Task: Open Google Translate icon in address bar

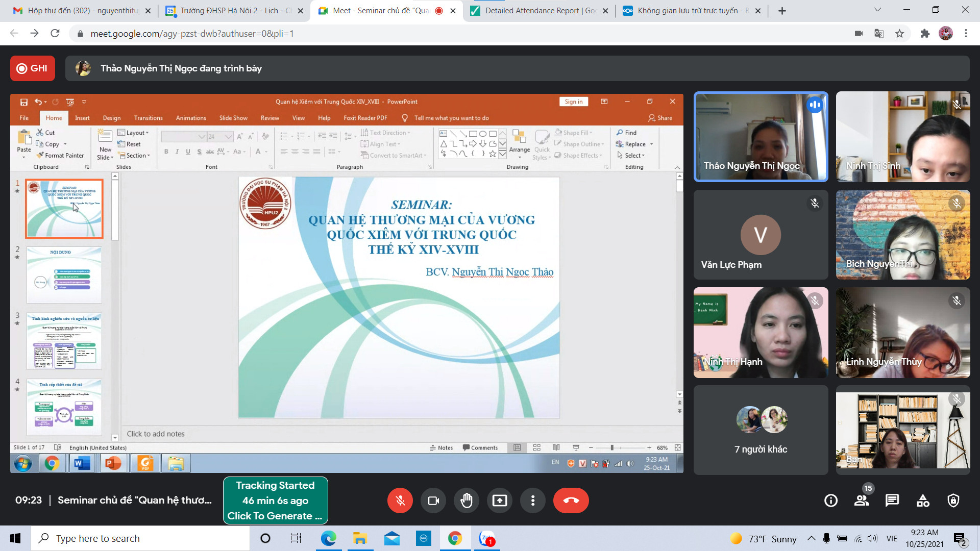Action: [x=879, y=34]
